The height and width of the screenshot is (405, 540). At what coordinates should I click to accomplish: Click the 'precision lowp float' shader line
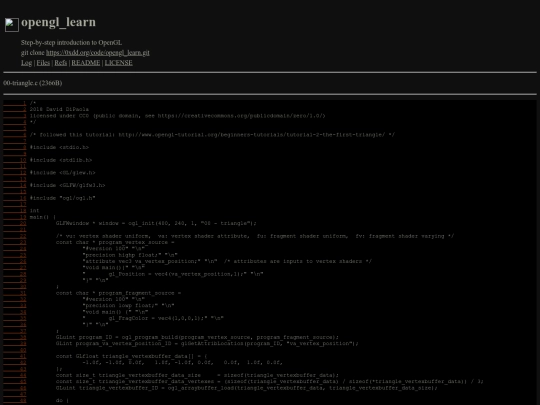(x=128, y=305)
